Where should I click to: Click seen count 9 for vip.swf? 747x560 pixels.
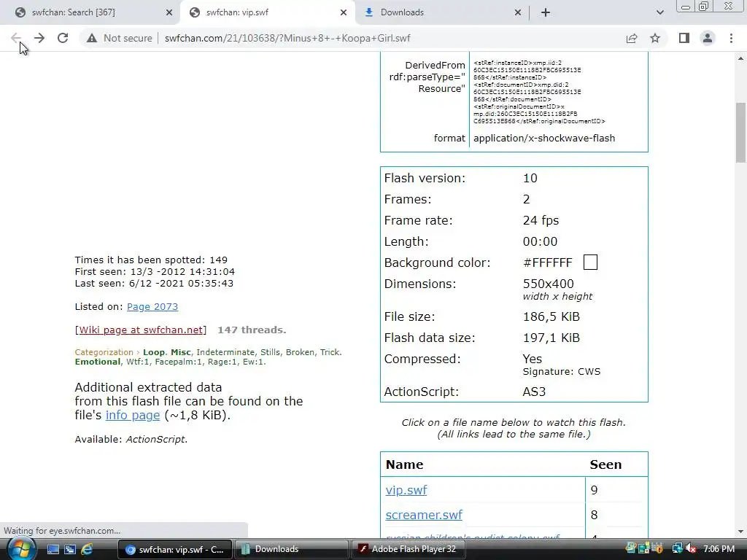pyautogui.click(x=594, y=490)
